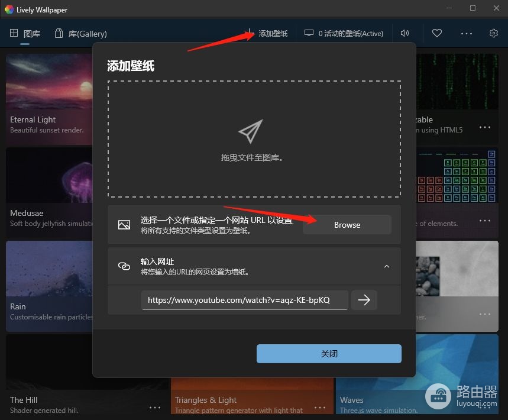The height and width of the screenshot is (420, 508).
Task: Open the three-dot more menu in top bar
Action: pyautogui.click(x=466, y=33)
